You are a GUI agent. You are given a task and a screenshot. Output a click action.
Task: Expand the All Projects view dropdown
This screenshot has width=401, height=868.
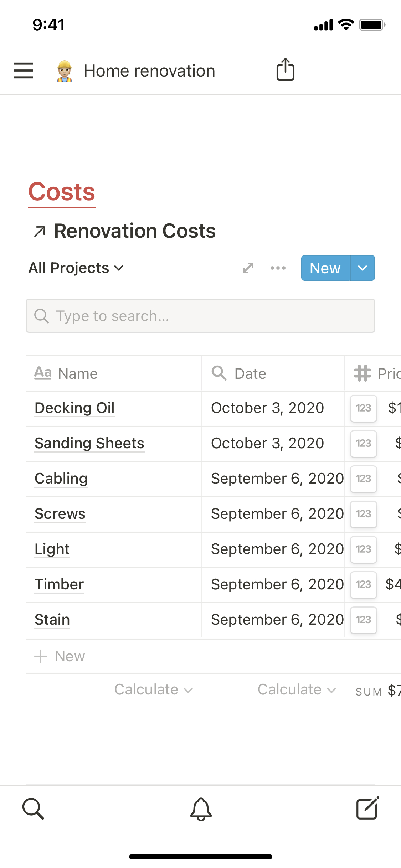coord(76,268)
